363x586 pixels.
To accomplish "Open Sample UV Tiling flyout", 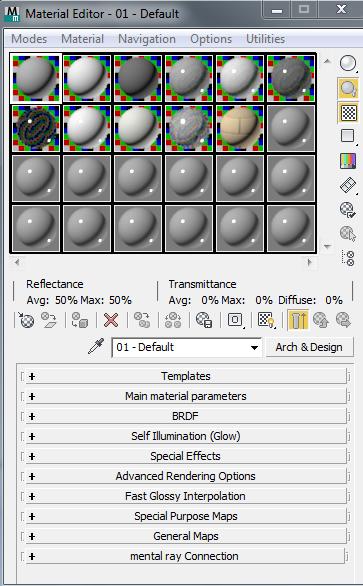I will (348, 136).
